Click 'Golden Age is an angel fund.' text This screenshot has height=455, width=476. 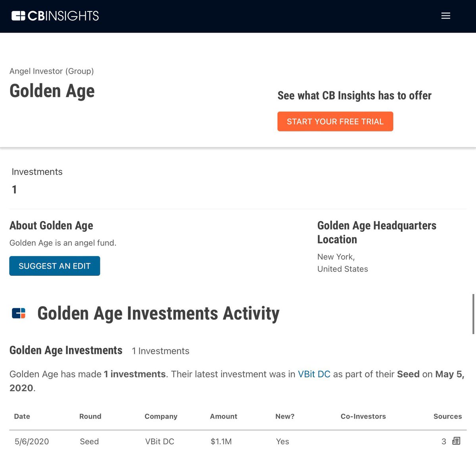[x=63, y=243]
